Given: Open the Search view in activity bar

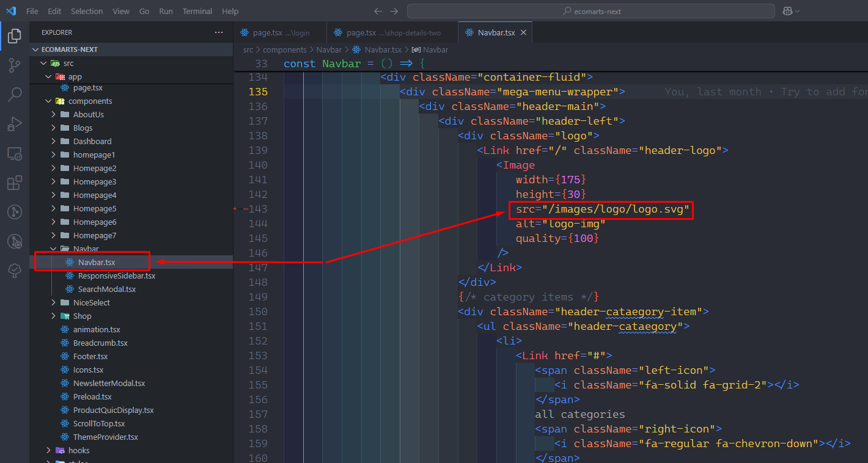Looking at the screenshot, I should click(15, 95).
